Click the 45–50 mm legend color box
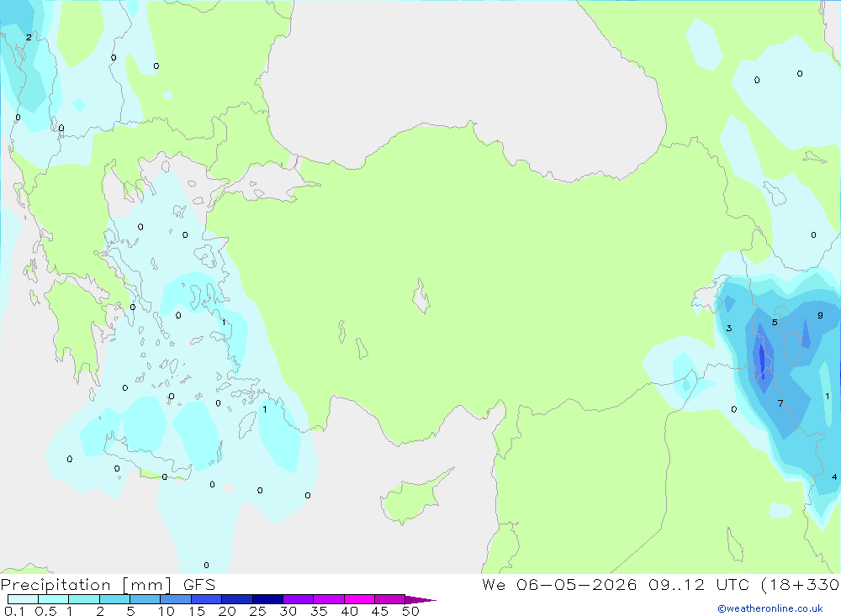Viewport: 841px width, 616px height. pyautogui.click(x=390, y=599)
